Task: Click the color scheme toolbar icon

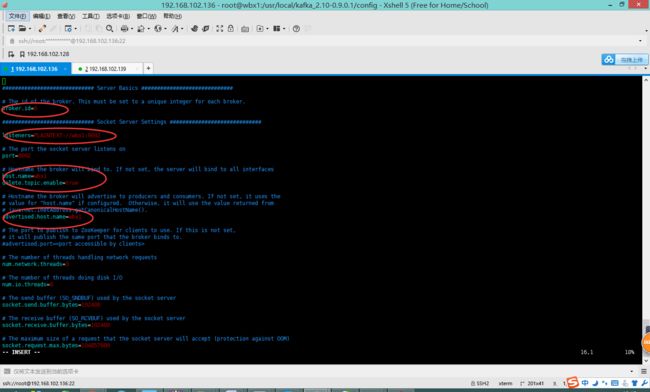Action: [141, 29]
